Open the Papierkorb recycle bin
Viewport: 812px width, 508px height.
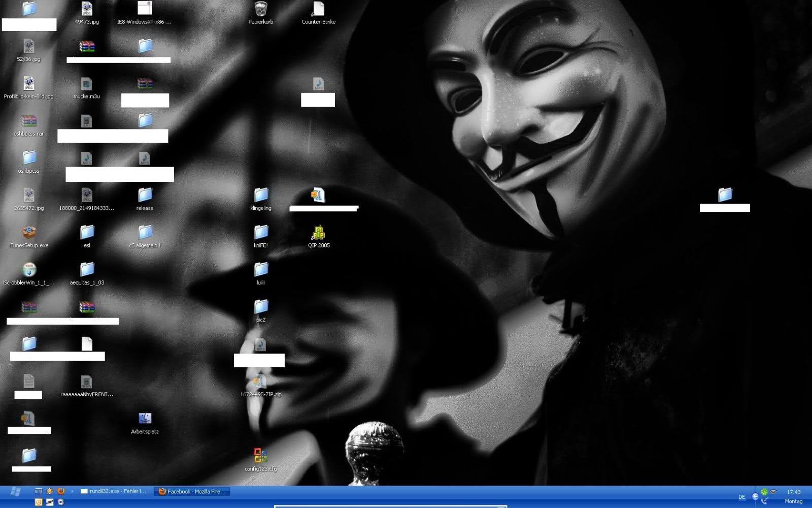pyautogui.click(x=260, y=10)
